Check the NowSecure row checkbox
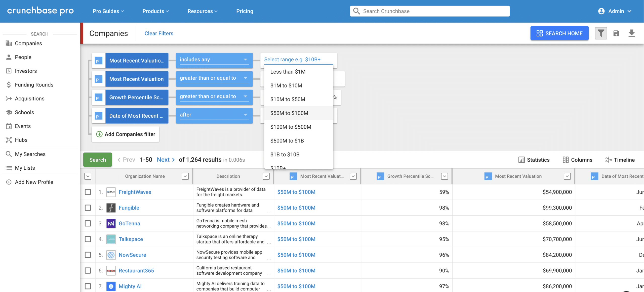The width and height of the screenshot is (644, 292). pyautogui.click(x=88, y=255)
